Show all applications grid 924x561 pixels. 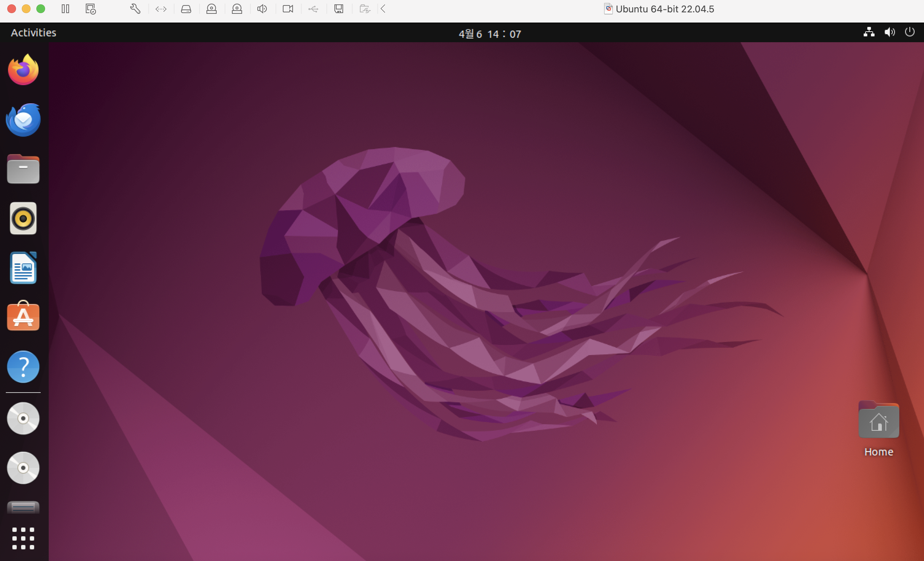(x=23, y=538)
